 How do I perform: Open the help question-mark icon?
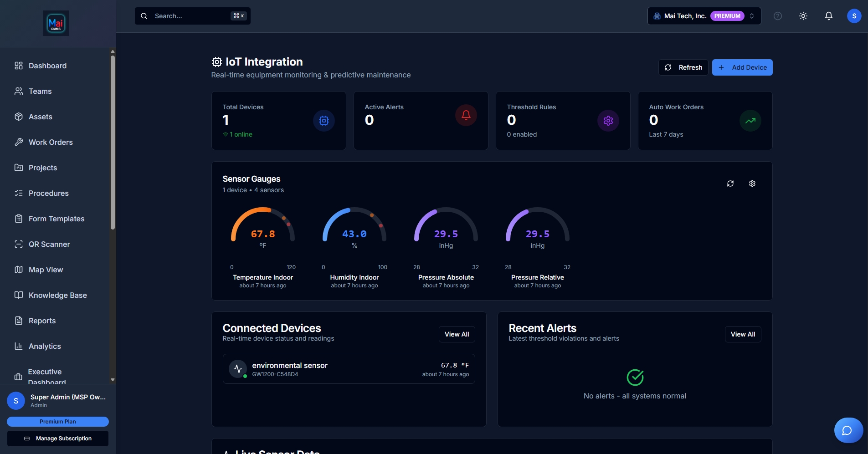(x=778, y=15)
